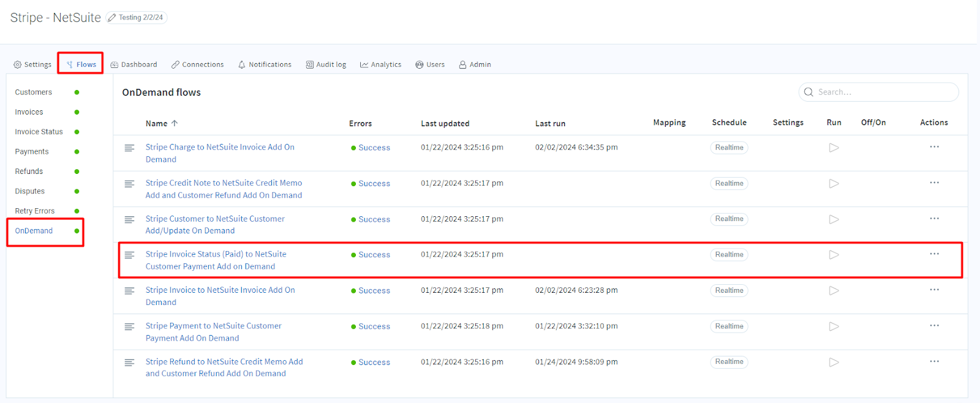Click the pencil edit icon beside Testing 2/2/24
Screen dimensions: 980x403
(x=111, y=18)
